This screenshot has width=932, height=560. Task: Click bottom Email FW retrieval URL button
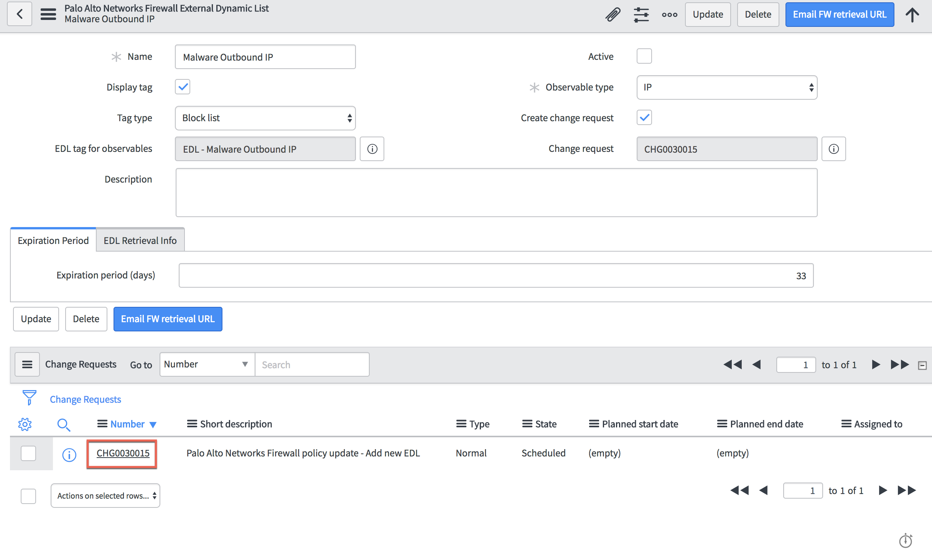pos(168,319)
